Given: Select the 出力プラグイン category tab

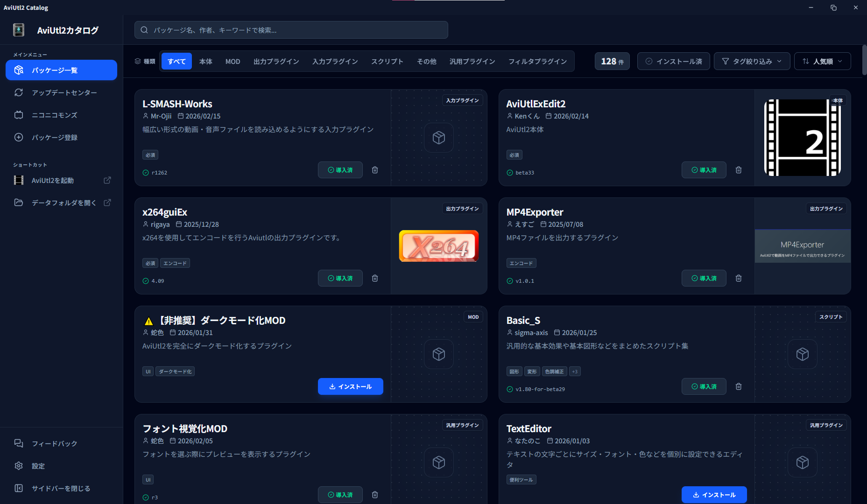Looking at the screenshot, I should tap(276, 62).
